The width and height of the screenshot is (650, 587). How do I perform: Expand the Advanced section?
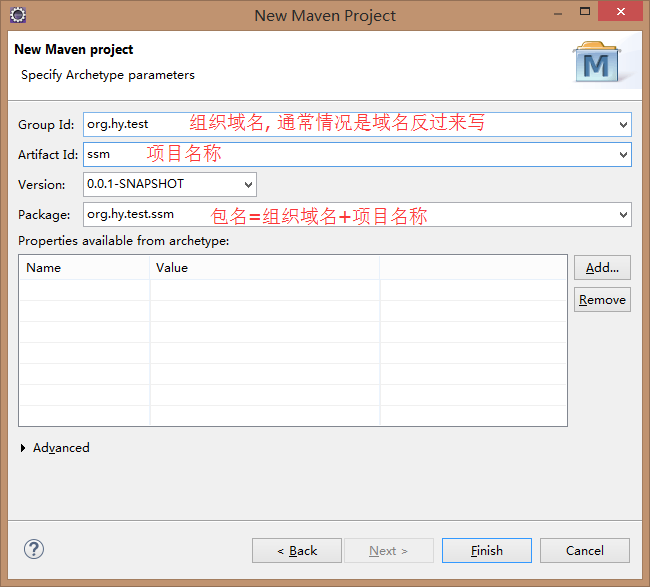pos(23,448)
